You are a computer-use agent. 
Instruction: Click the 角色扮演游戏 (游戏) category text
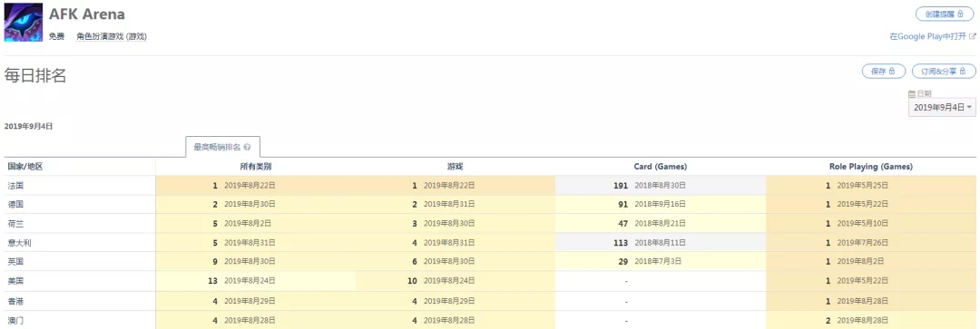point(112,37)
